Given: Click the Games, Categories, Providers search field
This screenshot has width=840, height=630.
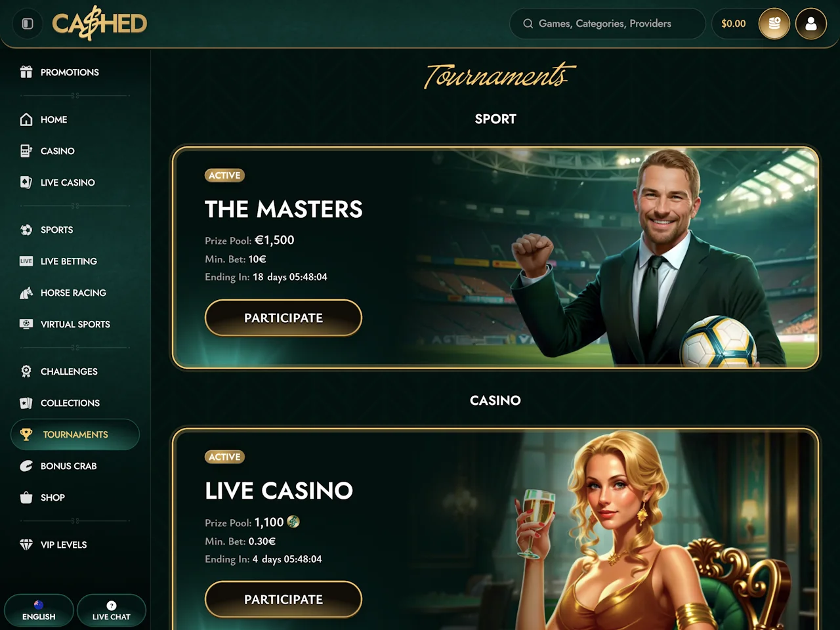Looking at the screenshot, I should click(x=607, y=24).
